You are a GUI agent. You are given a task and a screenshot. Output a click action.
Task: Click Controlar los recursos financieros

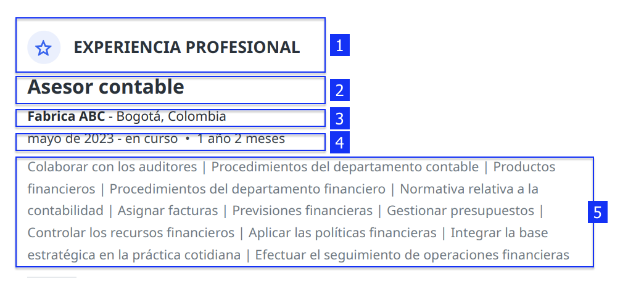coord(131,232)
